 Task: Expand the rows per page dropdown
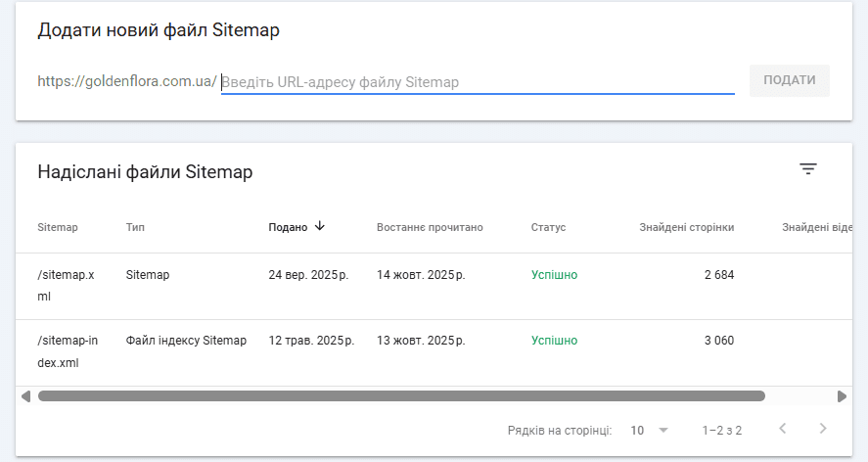pos(650,430)
